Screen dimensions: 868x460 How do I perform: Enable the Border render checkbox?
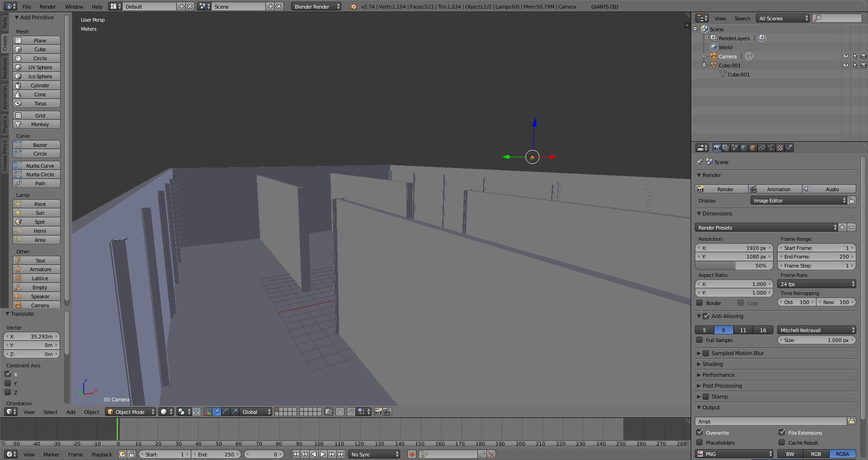(x=699, y=303)
